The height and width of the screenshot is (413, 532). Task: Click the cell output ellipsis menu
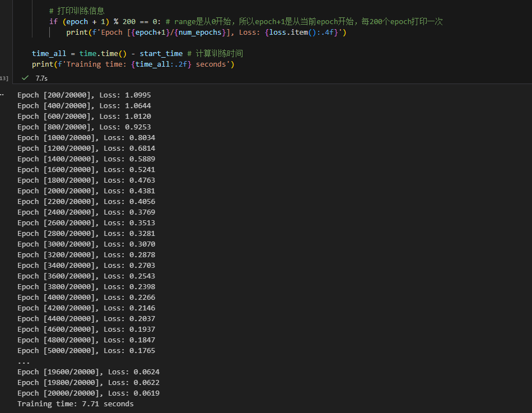click(2, 95)
